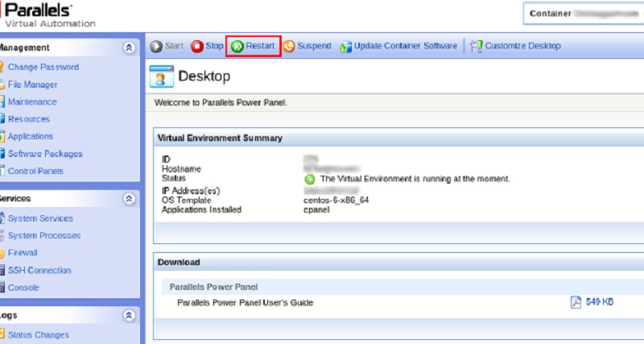Click the Update Container Software icon
The image size is (644, 344).
(345, 47)
